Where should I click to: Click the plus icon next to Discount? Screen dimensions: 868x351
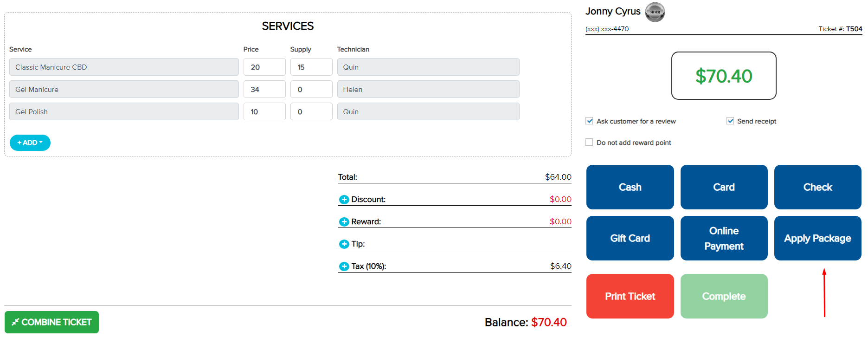click(x=344, y=200)
